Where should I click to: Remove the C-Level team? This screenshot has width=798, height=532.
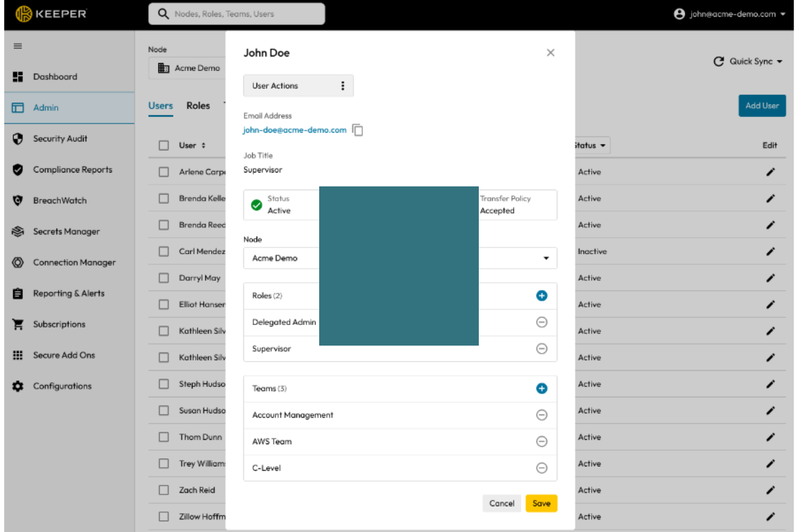tap(542, 468)
